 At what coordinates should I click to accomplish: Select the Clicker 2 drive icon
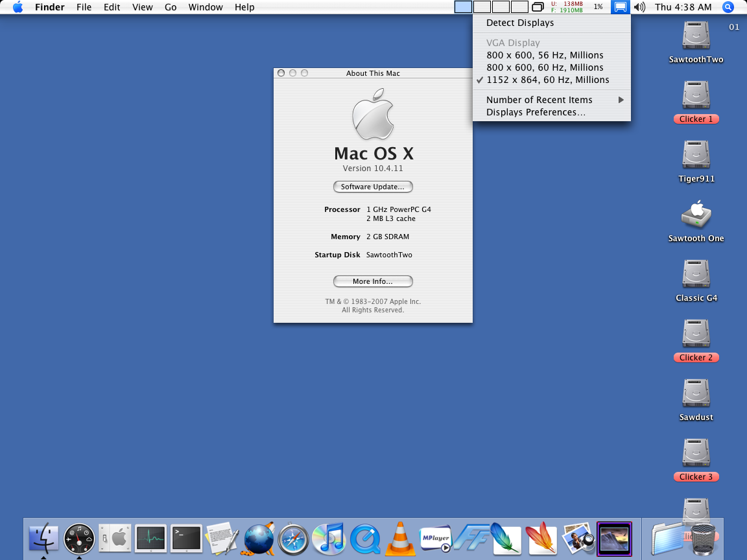(696, 334)
